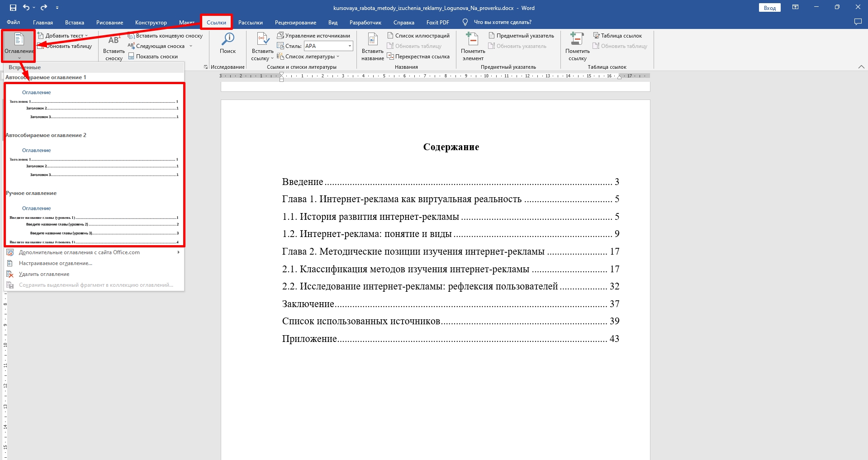Undo the last action
The image size is (868, 460).
26,8
